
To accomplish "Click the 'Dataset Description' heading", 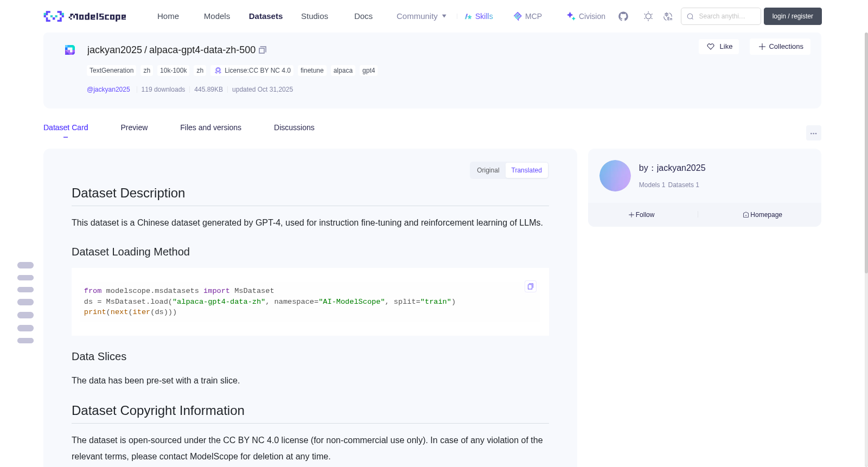I will tap(129, 193).
